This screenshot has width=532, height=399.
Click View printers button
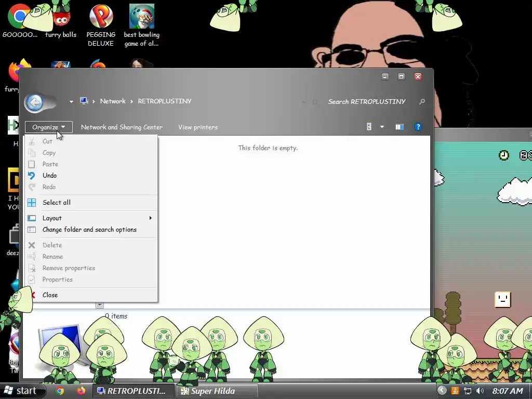198,127
